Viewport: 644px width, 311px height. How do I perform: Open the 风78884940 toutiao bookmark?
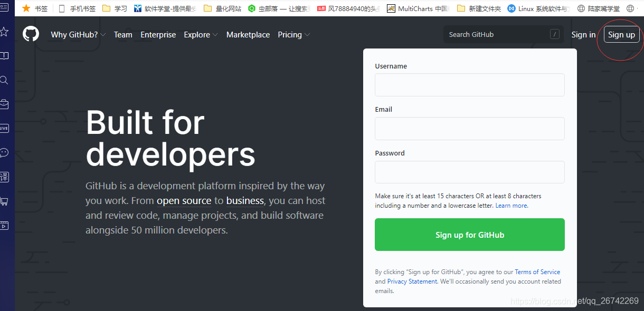pos(349,8)
